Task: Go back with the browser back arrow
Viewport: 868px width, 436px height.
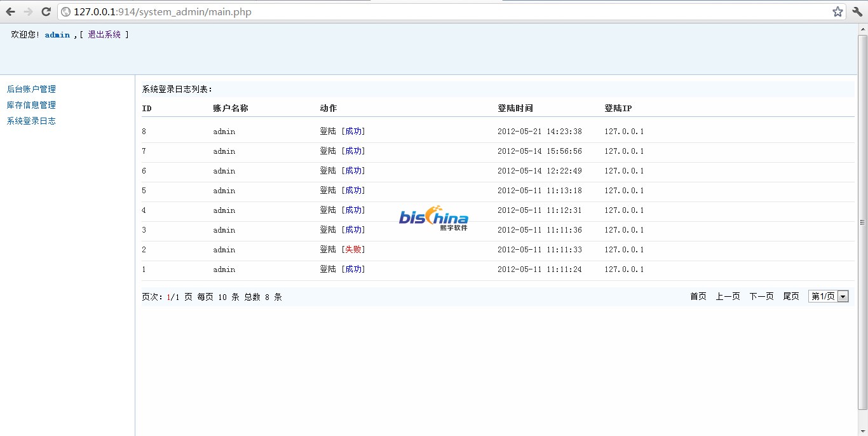Action: click(11, 11)
